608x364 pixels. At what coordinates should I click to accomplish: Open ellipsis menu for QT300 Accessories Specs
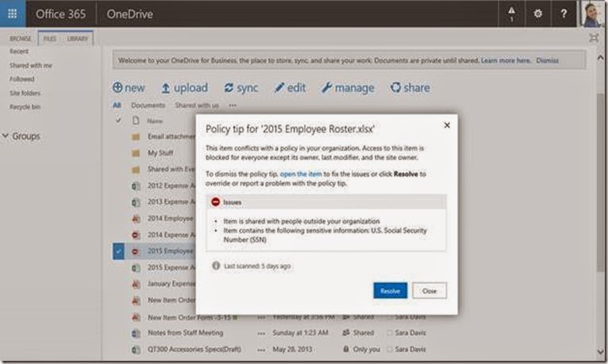coord(261,350)
